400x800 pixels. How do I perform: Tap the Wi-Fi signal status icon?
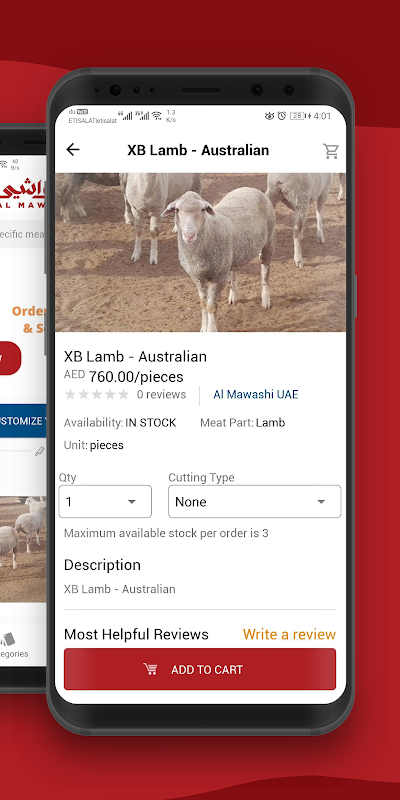157,116
